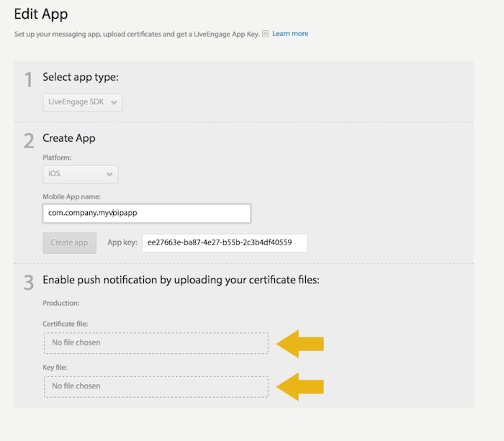Click the App key label
This screenshot has height=441, width=504.
(122, 242)
